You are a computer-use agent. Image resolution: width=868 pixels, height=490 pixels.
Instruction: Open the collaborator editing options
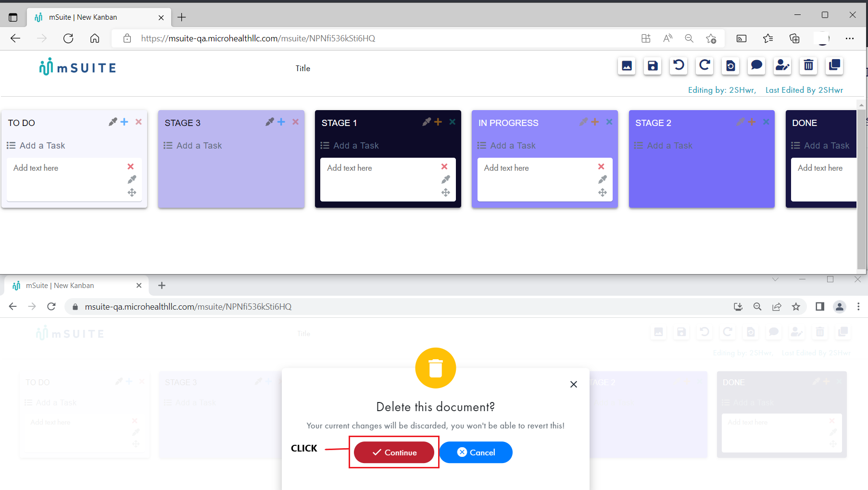tap(782, 66)
